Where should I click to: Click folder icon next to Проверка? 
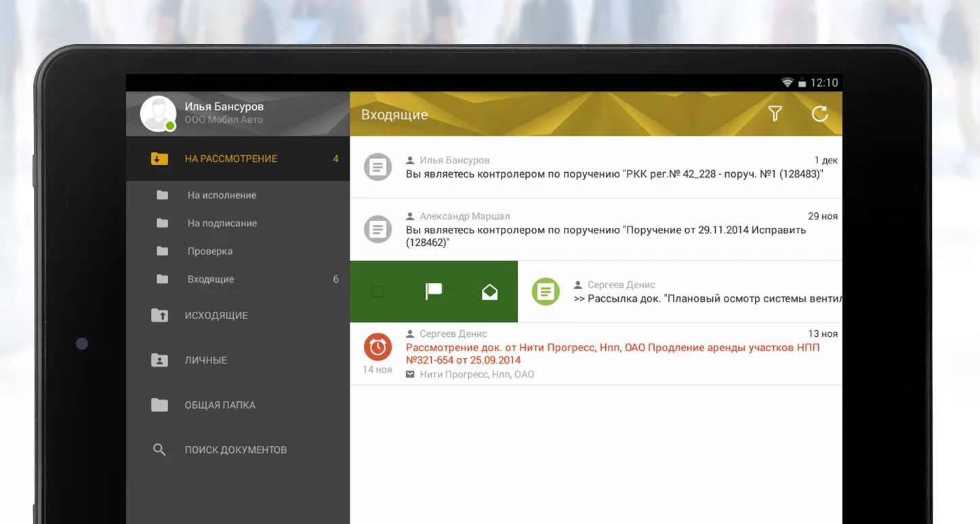point(163,251)
